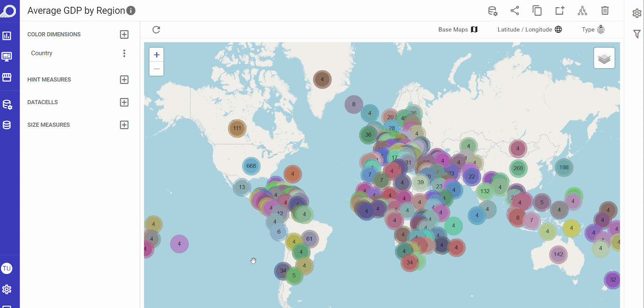Screen dimensions: 644x308
Task: Add a new Color Dimension
Action: [124, 35]
